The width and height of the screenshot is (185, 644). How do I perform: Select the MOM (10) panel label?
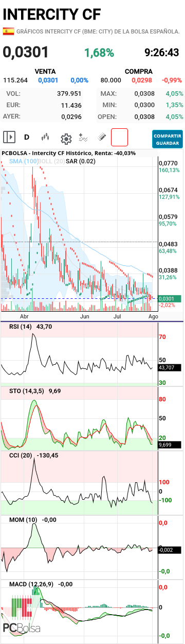pos(23,520)
